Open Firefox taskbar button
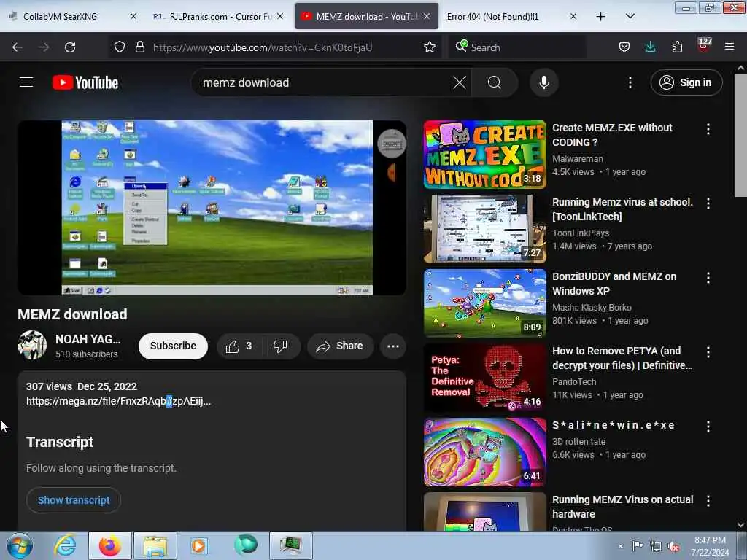747x560 pixels. (x=109, y=545)
